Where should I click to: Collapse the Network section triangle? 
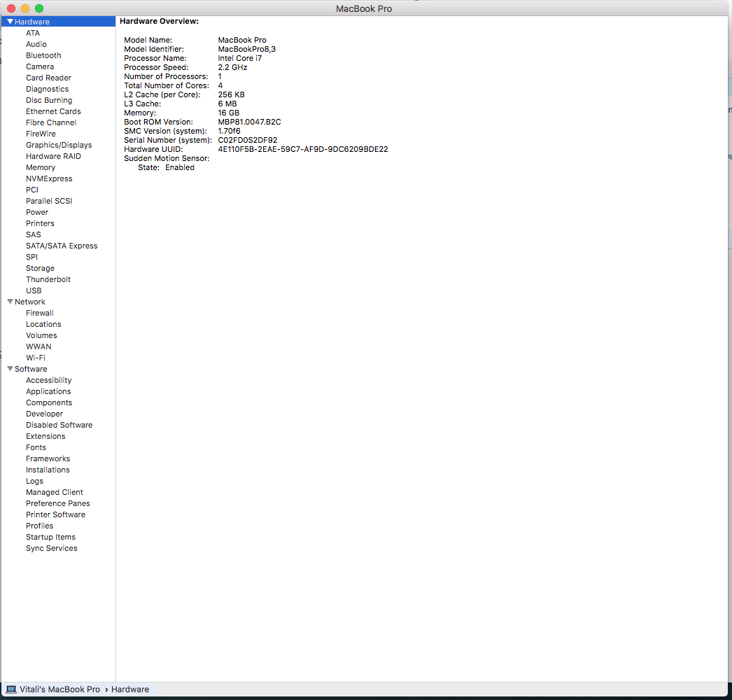[x=10, y=302]
